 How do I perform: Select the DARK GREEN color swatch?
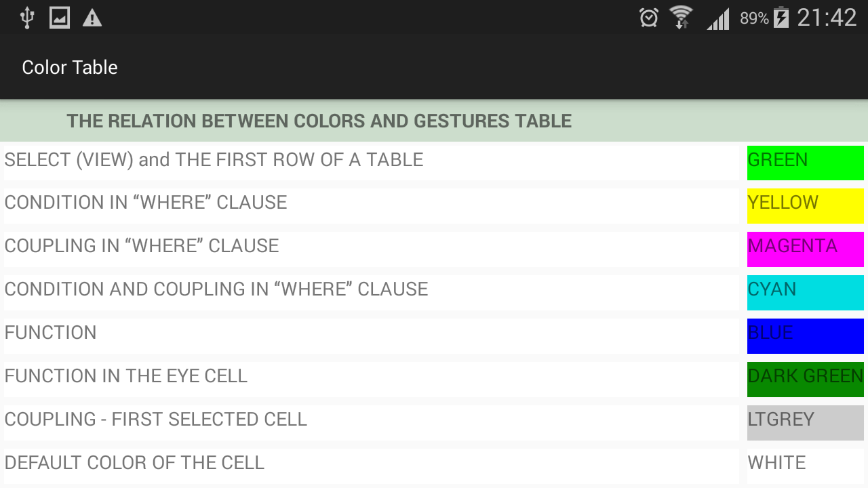[x=805, y=379]
